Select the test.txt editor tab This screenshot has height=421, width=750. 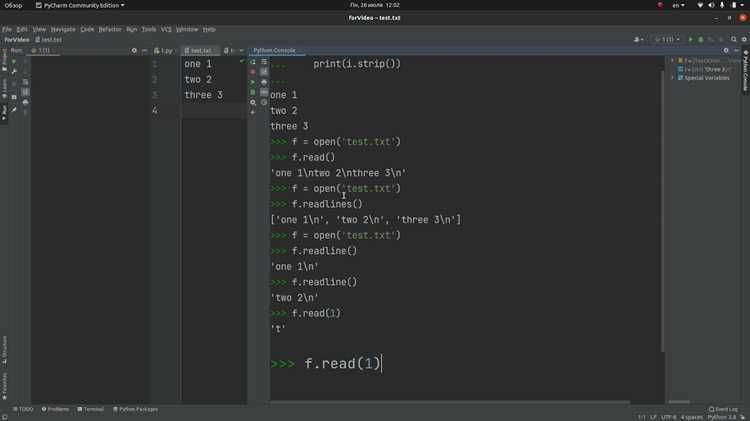tap(199, 50)
